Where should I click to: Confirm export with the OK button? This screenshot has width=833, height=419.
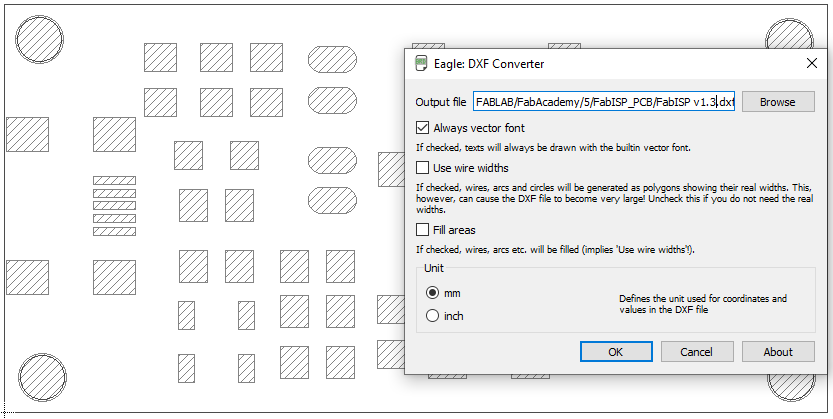615,352
